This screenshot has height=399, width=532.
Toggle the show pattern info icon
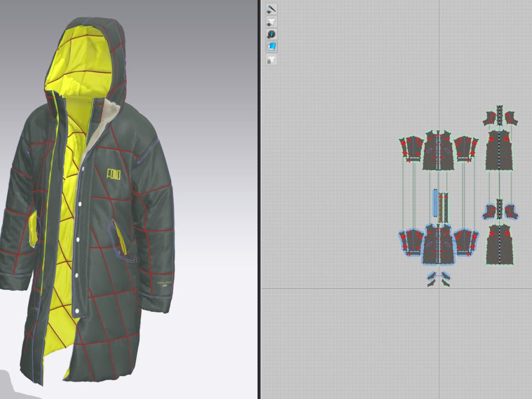(x=271, y=34)
